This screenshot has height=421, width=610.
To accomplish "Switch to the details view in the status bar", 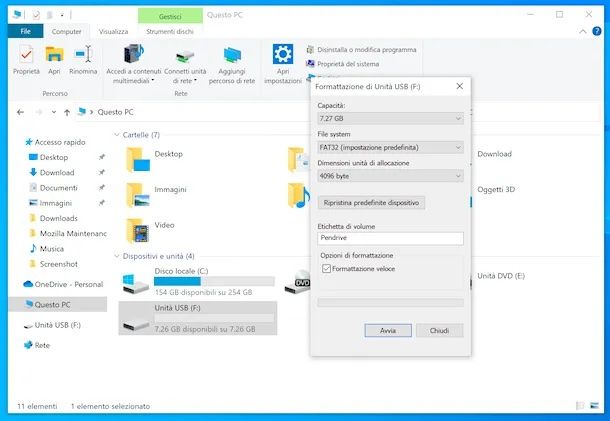I will pos(580,406).
